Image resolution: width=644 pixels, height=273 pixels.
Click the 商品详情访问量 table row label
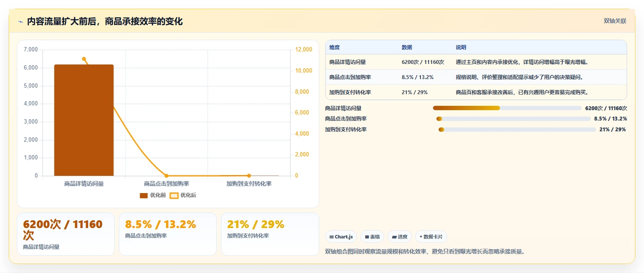347,62
